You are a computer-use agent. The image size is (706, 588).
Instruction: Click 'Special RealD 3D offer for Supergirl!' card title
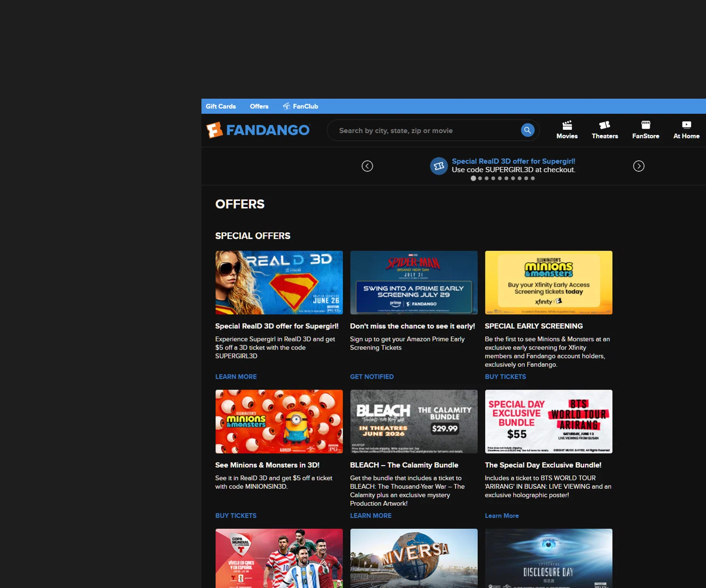tap(277, 326)
